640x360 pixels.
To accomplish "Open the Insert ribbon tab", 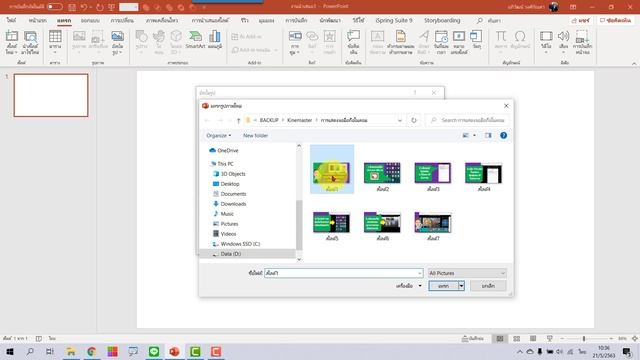I will point(64,20).
